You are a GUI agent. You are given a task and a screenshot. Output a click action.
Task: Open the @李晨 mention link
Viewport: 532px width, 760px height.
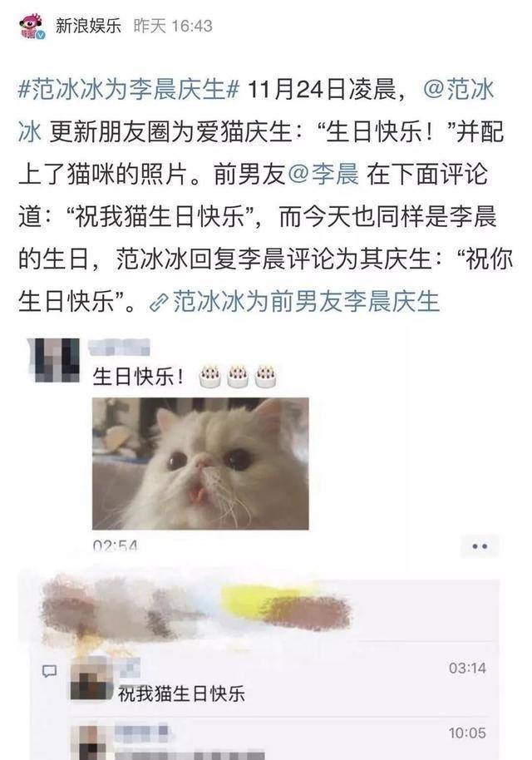pyautogui.click(x=323, y=175)
